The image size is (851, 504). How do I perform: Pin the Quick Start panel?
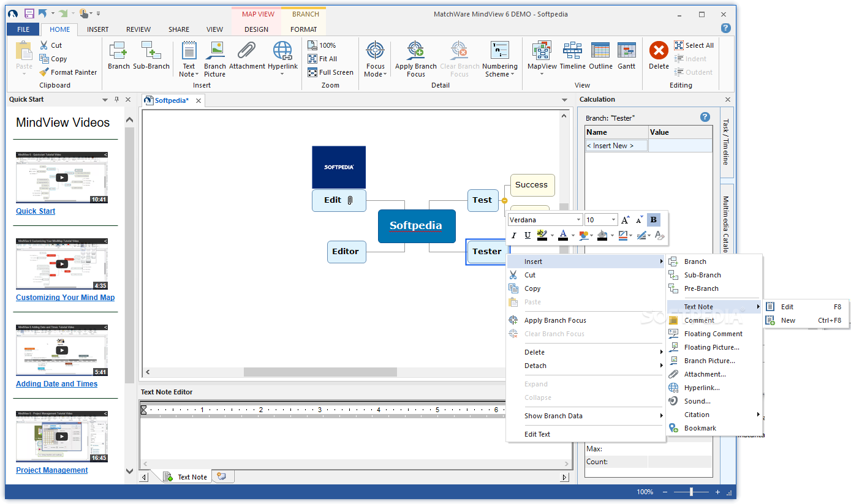[x=116, y=99]
